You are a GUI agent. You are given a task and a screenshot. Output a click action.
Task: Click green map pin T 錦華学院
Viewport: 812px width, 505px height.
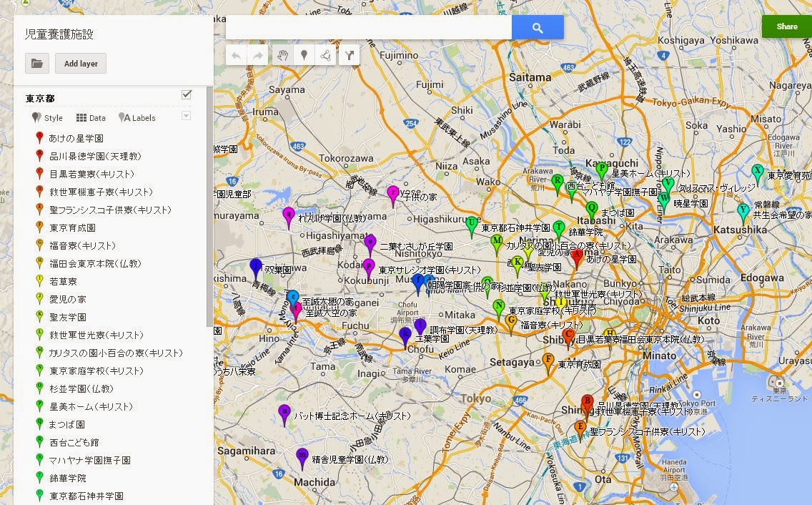point(558,231)
